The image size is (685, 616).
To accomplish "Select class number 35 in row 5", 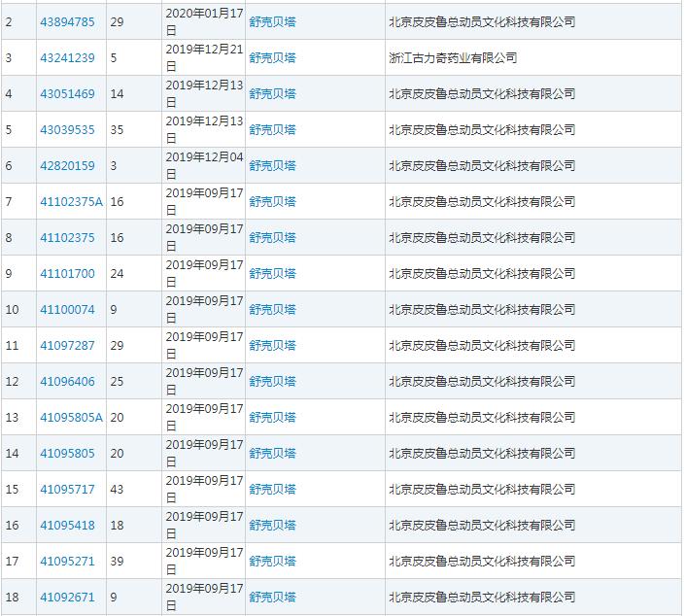I will tap(117, 130).
